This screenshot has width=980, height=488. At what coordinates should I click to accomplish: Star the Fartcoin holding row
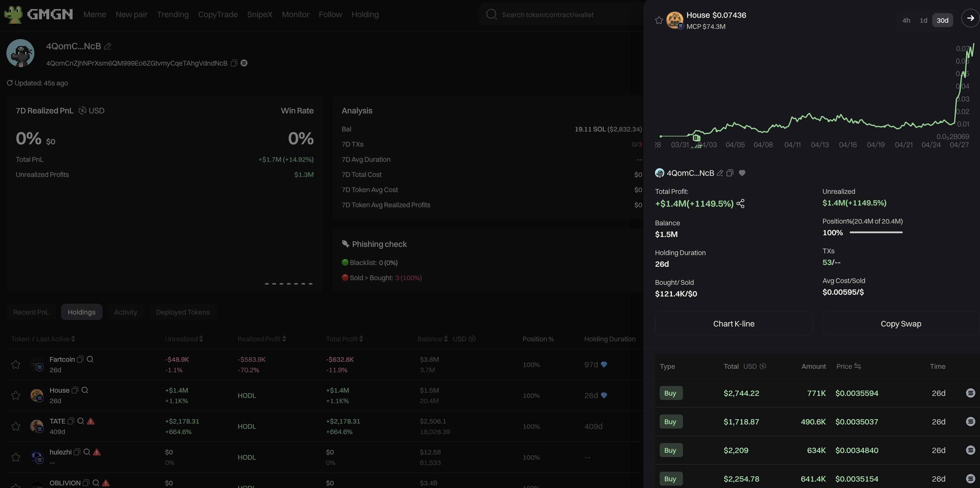[16, 364]
